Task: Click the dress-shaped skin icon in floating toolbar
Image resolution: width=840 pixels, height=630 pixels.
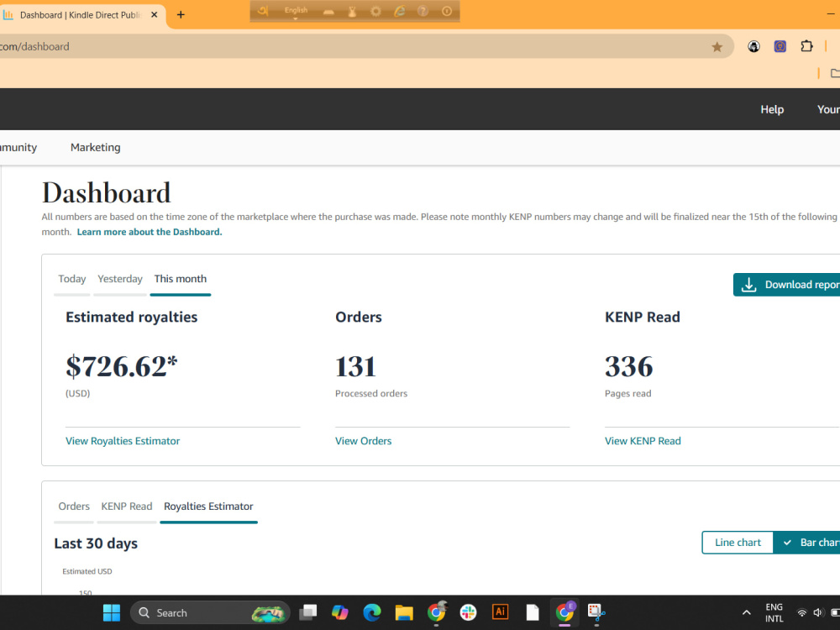Action: click(x=352, y=11)
